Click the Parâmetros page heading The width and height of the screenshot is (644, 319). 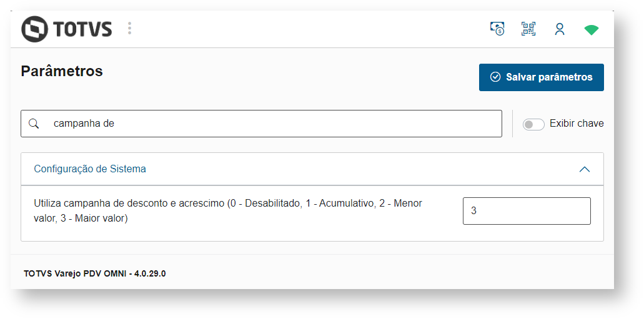[62, 71]
